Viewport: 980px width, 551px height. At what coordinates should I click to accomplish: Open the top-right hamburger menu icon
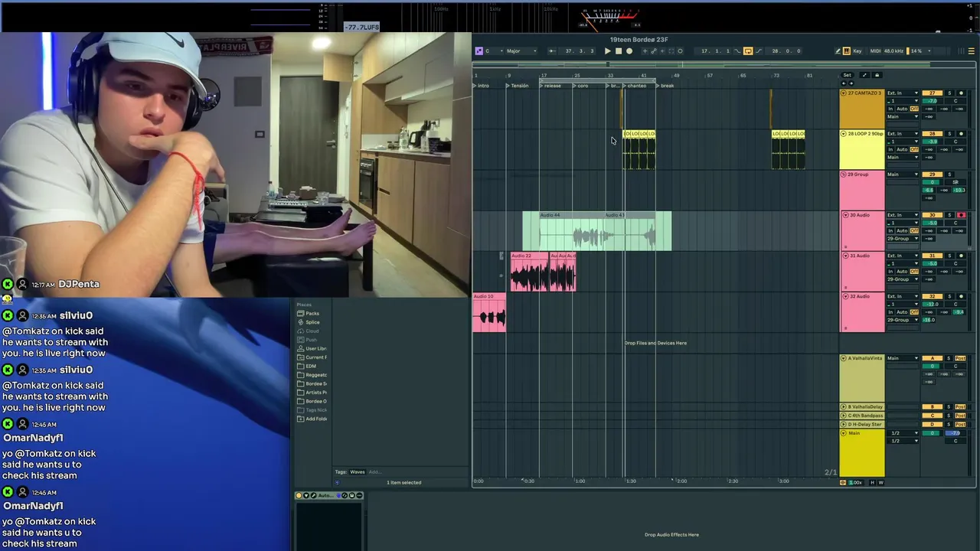pyautogui.click(x=972, y=51)
